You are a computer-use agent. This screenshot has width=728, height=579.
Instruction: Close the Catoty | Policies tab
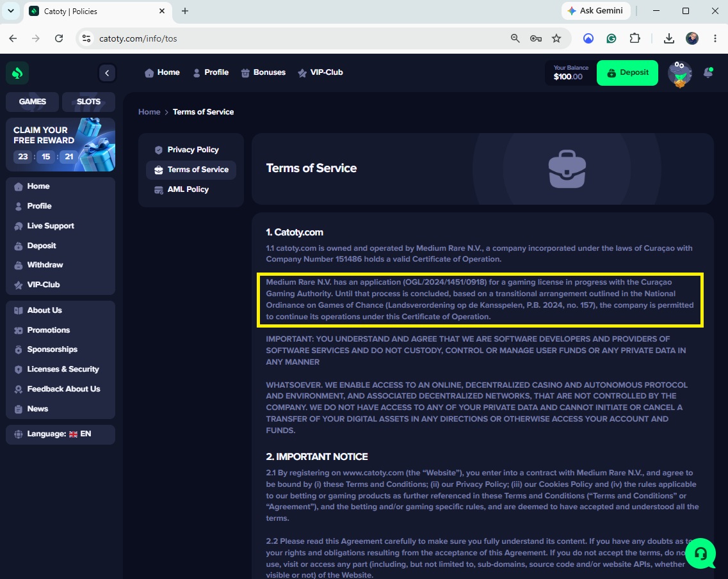click(x=161, y=11)
